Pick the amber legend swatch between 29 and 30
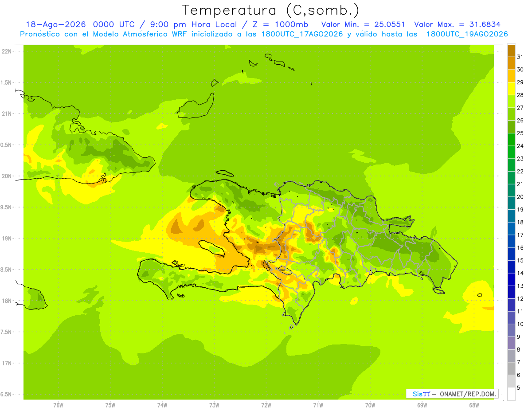 [x=511, y=76]
